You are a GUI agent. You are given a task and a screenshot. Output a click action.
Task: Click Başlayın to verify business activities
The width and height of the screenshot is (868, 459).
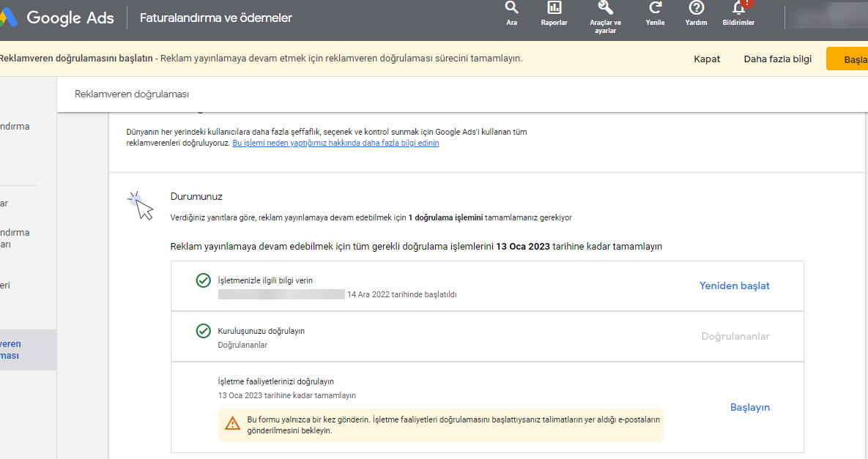749,408
